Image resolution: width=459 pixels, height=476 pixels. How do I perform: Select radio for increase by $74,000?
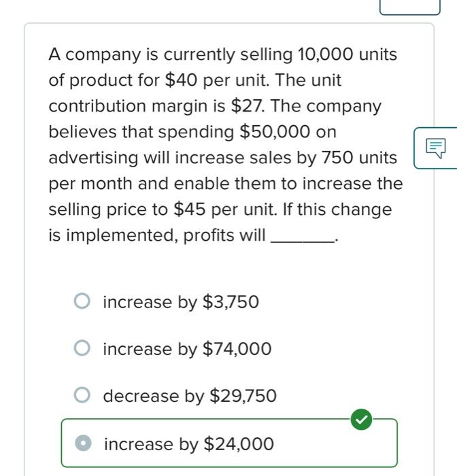[x=82, y=349]
